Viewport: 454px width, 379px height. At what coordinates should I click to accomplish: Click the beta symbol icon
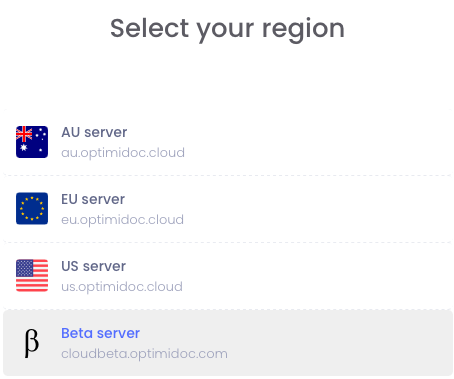32,343
